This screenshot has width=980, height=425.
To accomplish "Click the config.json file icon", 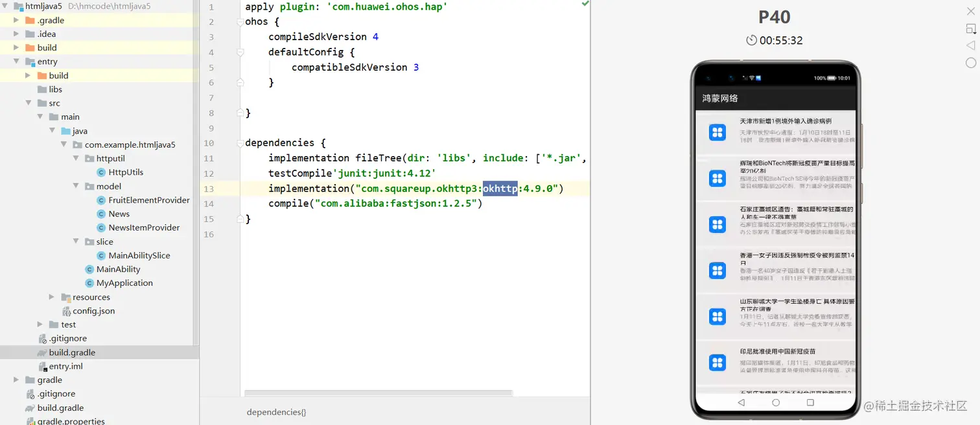I will 65,311.
